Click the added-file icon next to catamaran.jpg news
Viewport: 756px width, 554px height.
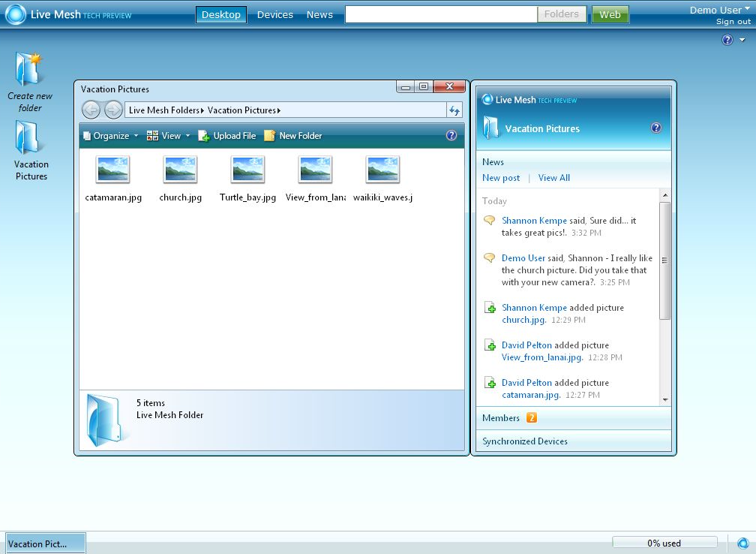[x=490, y=383]
